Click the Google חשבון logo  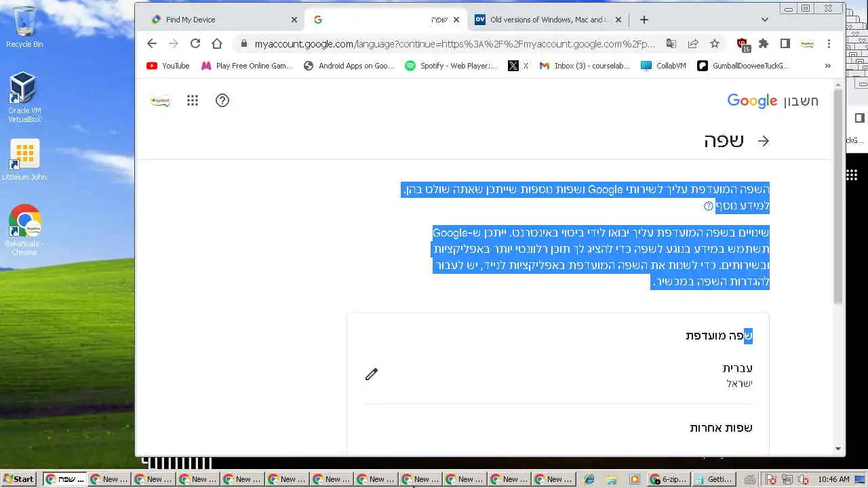pos(772,101)
